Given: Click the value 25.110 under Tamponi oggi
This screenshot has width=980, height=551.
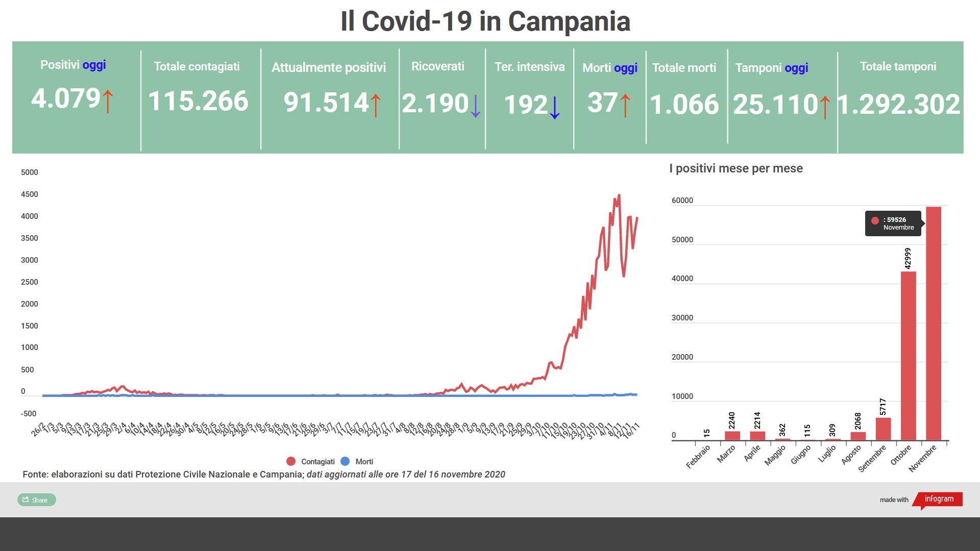Looking at the screenshot, I should (776, 105).
